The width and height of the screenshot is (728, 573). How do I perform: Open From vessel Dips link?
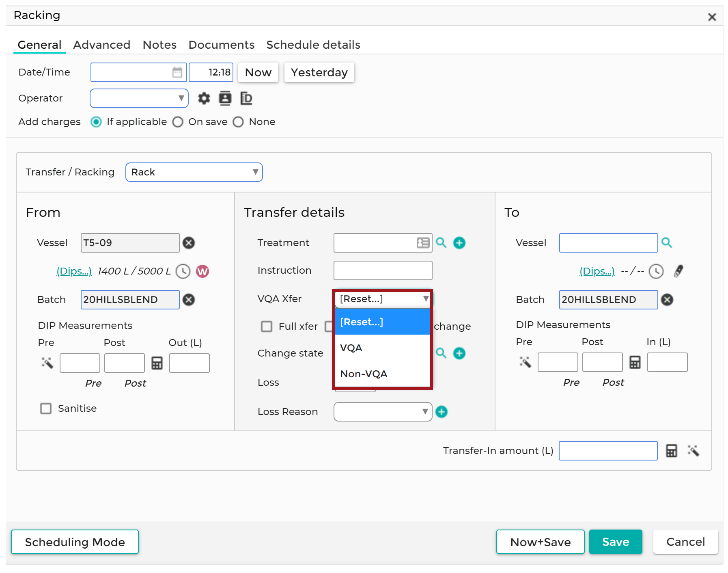pos(74,271)
